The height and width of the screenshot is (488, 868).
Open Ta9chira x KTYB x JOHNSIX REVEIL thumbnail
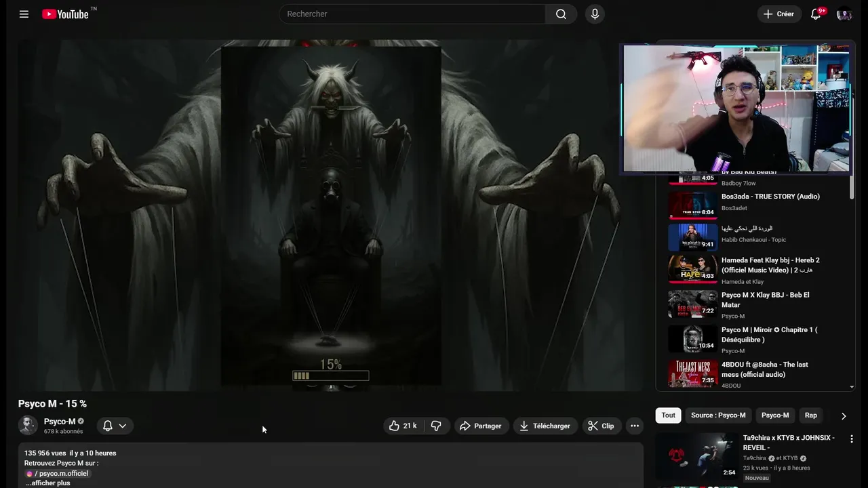(x=698, y=455)
